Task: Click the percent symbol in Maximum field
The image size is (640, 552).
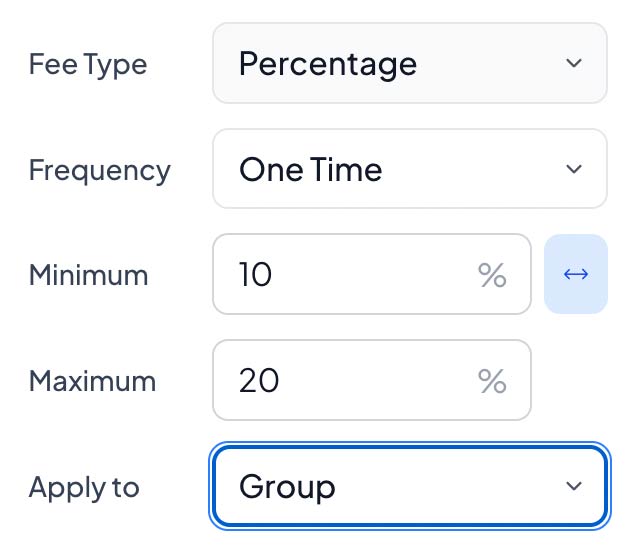Action: 492,381
